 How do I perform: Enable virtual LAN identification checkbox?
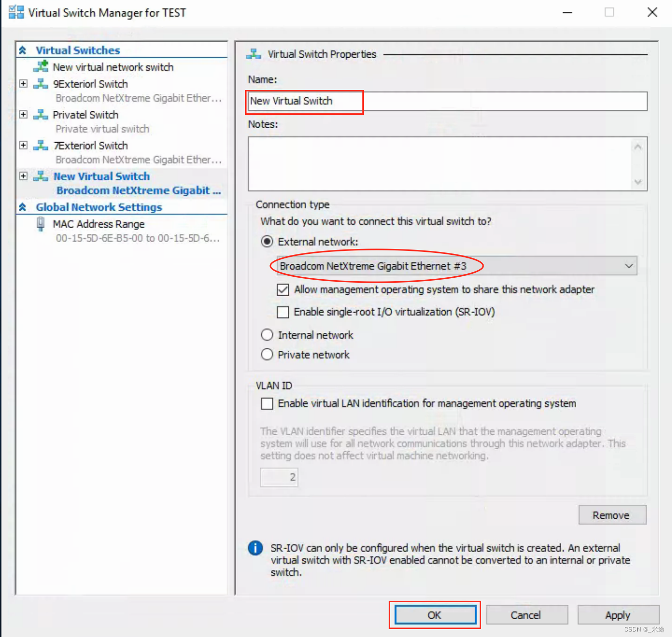(x=267, y=403)
